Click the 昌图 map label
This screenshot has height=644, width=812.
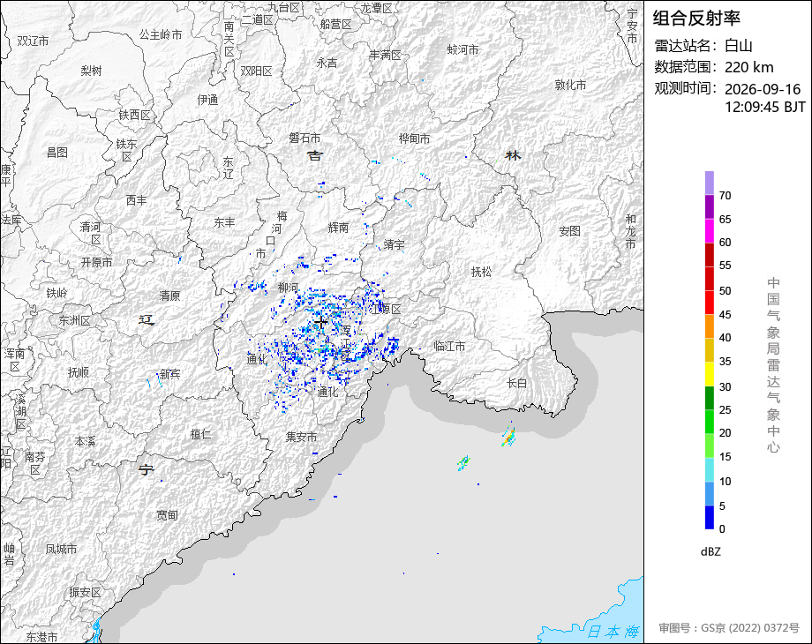click(x=57, y=153)
